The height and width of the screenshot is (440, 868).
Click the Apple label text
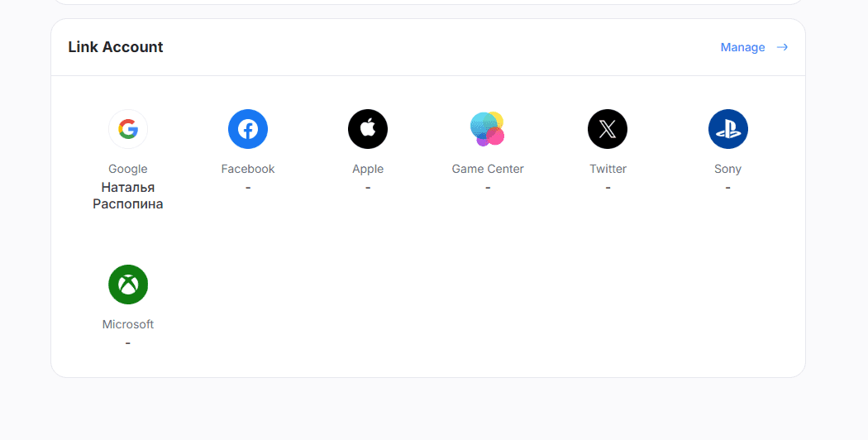pyautogui.click(x=368, y=169)
